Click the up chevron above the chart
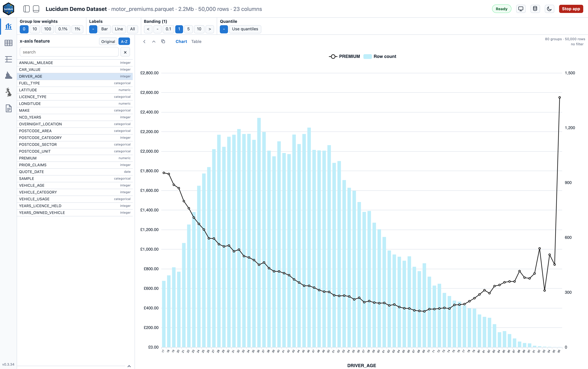This screenshot has height=369, width=588. (x=154, y=42)
